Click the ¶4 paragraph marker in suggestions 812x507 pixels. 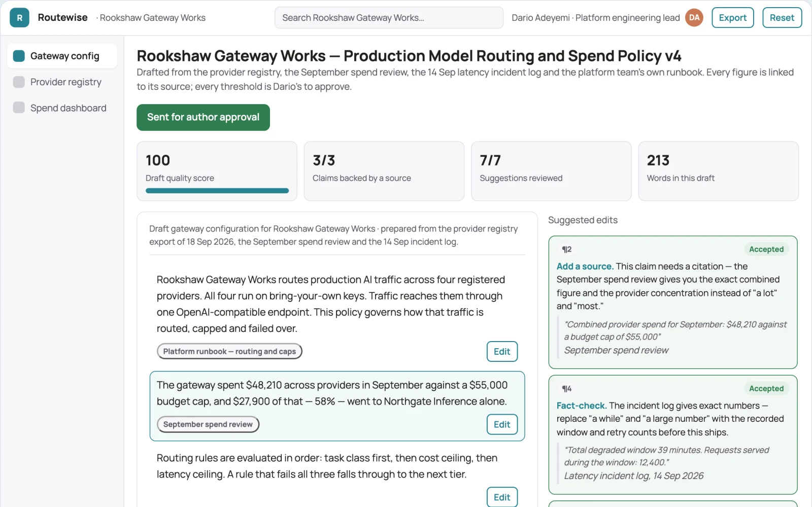(567, 388)
